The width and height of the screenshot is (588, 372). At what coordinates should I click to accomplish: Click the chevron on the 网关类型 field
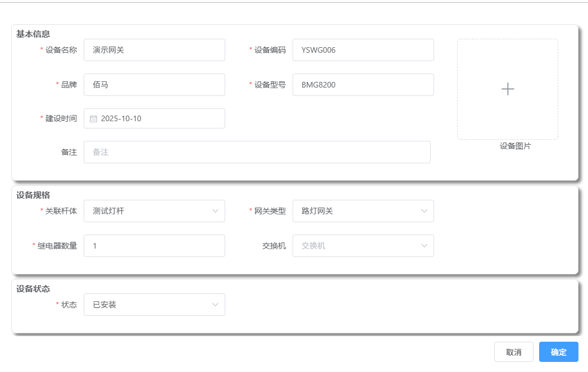(424, 211)
